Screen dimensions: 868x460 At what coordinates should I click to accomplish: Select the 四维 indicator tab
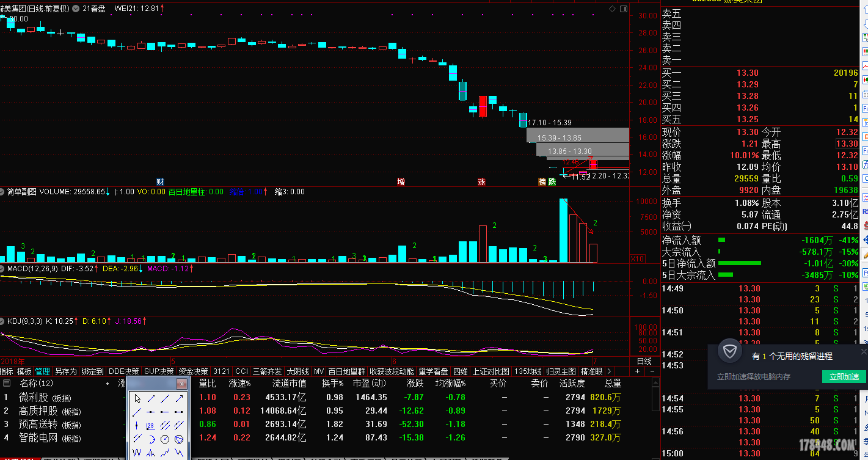461,371
